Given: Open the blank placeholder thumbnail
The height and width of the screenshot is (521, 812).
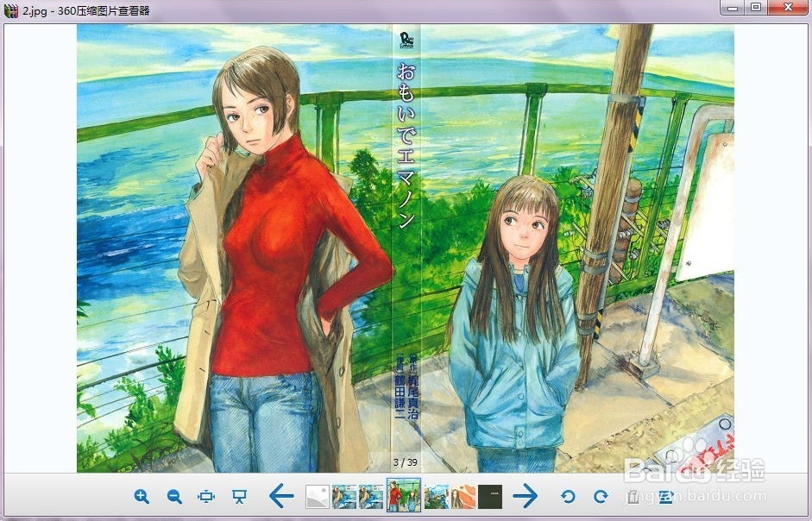Looking at the screenshot, I should tap(318, 496).
